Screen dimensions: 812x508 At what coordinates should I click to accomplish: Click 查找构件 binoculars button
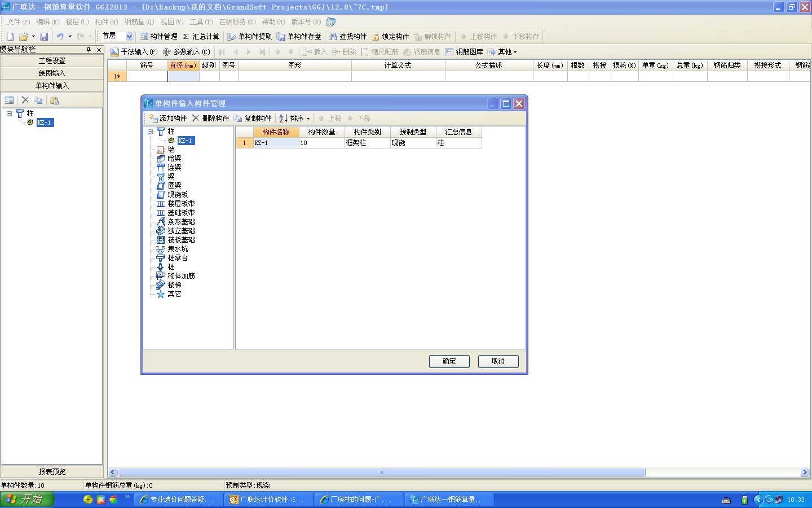(347, 37)
